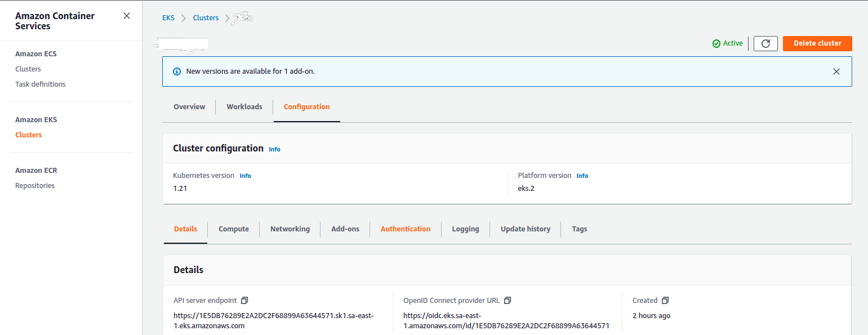Image resolution: width=868 pixels, height=335 pixels.
Task: Open the Overview tab
Action: 189,107
